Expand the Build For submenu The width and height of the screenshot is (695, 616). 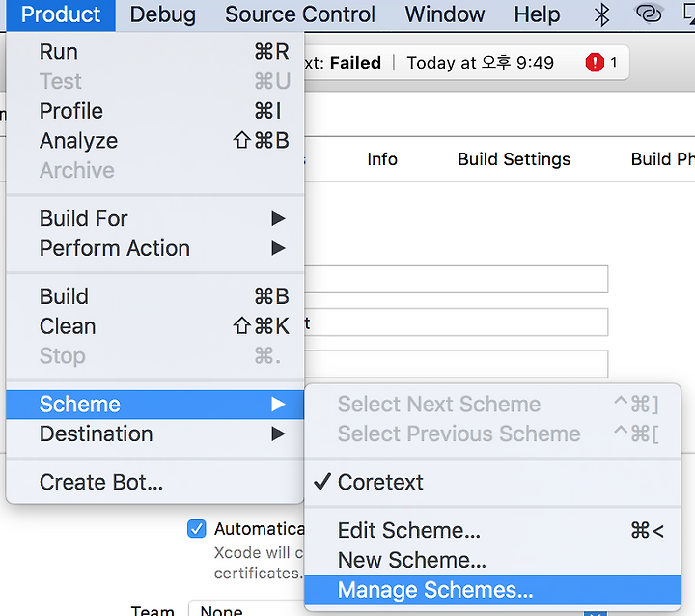point(155,218)
